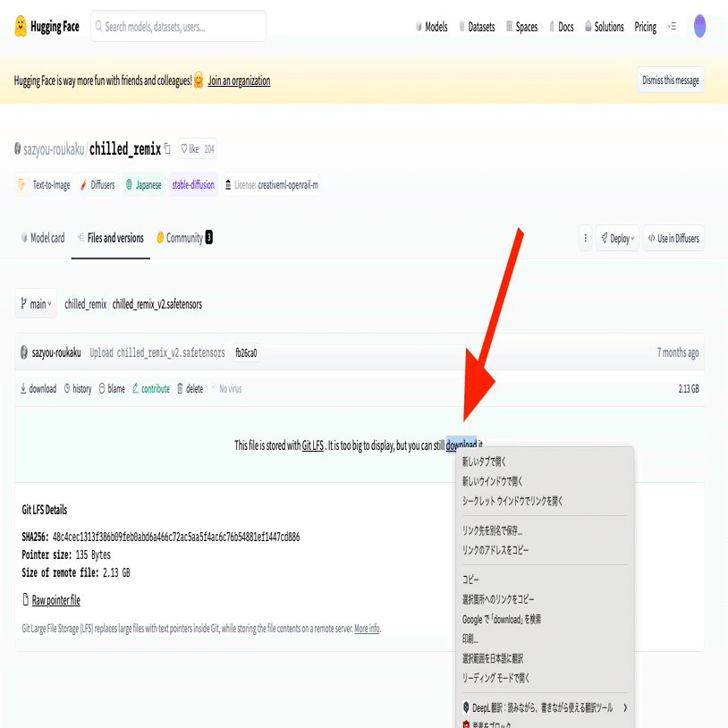The height and width of the screenshot is (728, 728).
Task: Open the creativeml-openrail-m license tag
Action: coord(272,185)
